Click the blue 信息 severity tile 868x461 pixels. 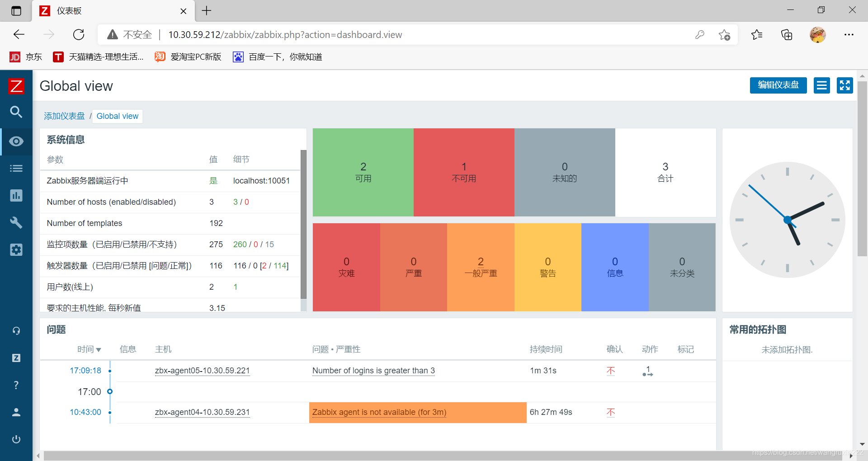click(615, 267)
